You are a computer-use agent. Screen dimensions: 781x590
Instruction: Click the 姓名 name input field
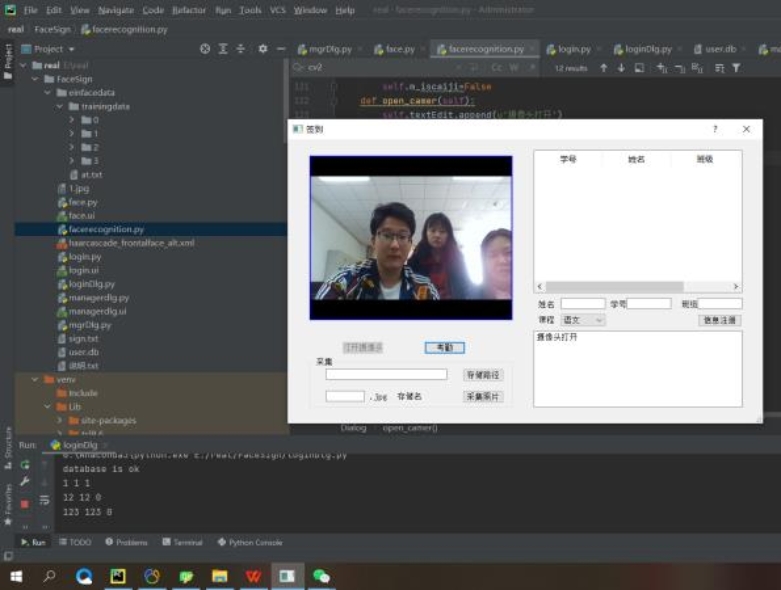coord(582,304)
